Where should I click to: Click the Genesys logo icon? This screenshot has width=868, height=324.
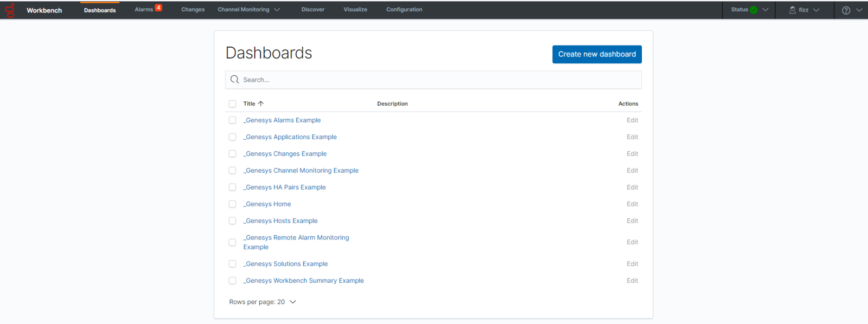[10, 10]
